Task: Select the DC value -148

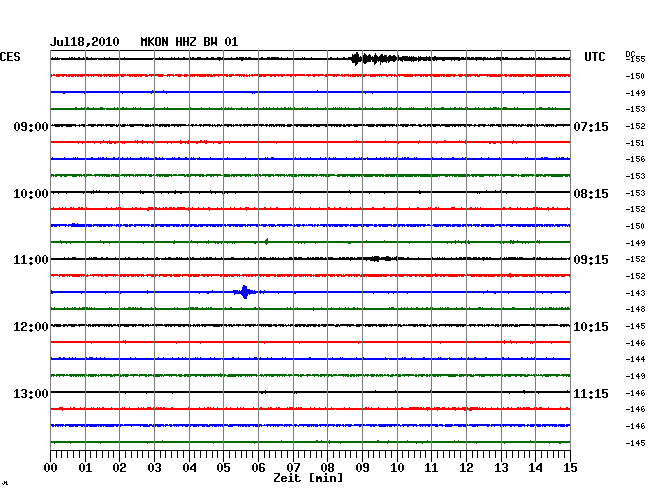Action: click(x=635, y=309)
